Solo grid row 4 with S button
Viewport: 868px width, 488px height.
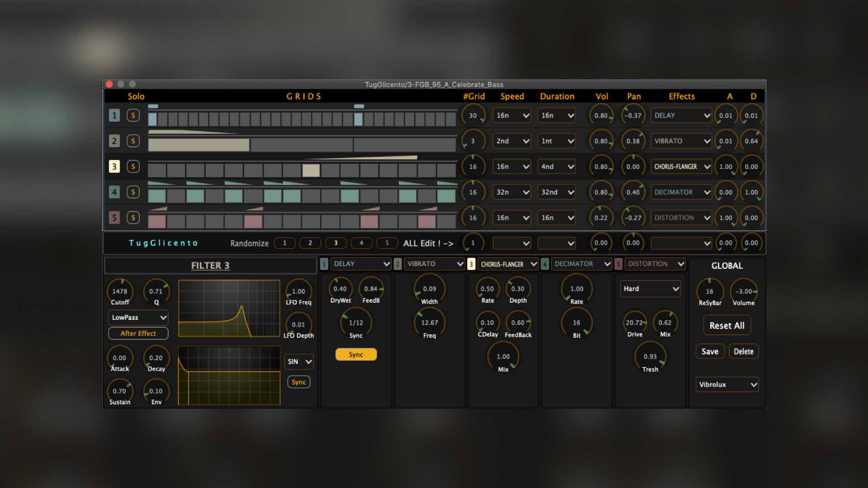(133, 192)
